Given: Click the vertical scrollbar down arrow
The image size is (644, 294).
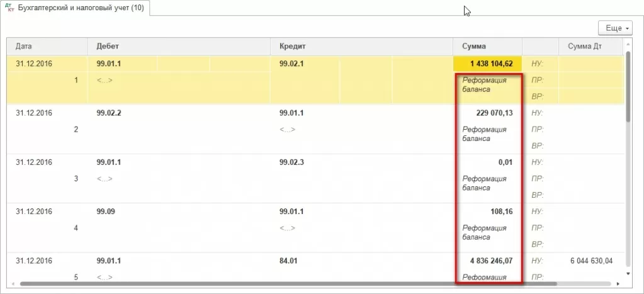Looking at the screenshot, I should 628,273.
